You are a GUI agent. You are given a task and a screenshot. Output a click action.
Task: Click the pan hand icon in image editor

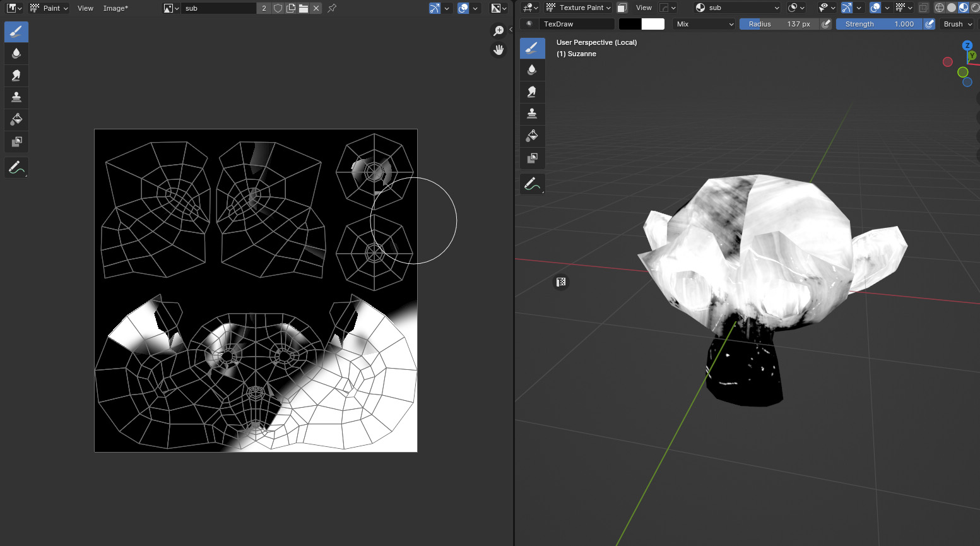click(x=499, y=50)
